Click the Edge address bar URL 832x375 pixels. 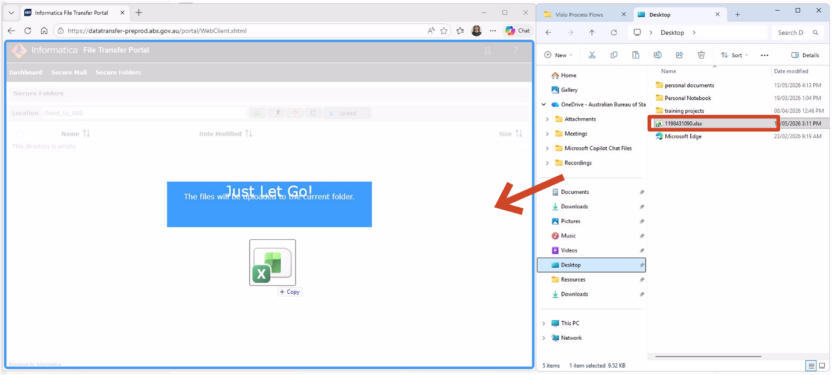[x=157, y=31]
